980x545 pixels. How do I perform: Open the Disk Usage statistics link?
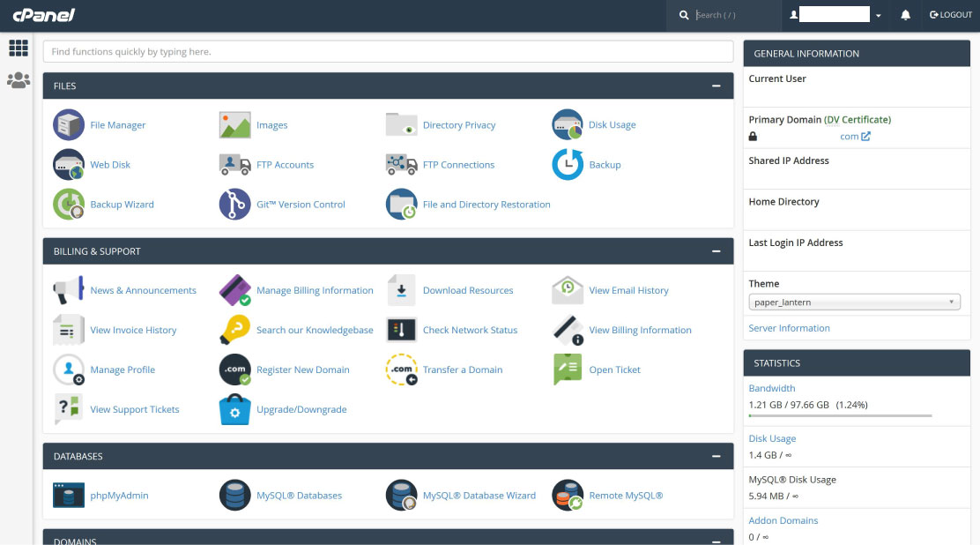[772, 438]
